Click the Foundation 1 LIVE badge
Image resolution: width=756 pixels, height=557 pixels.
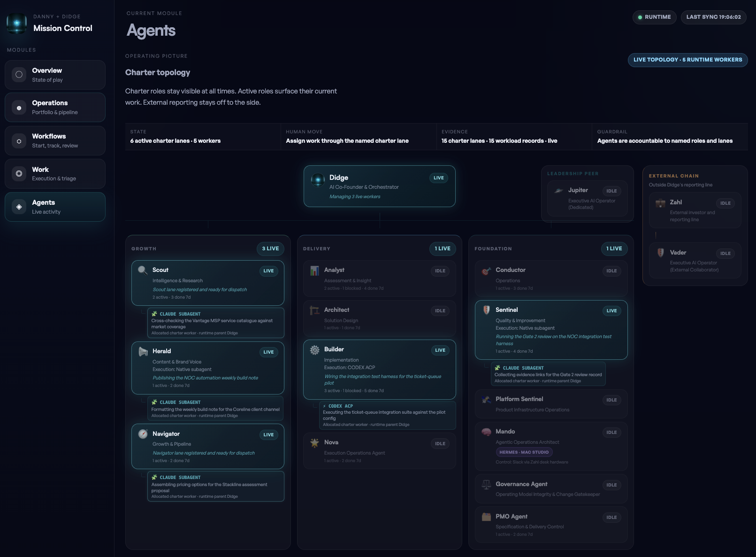click(614, 249)
